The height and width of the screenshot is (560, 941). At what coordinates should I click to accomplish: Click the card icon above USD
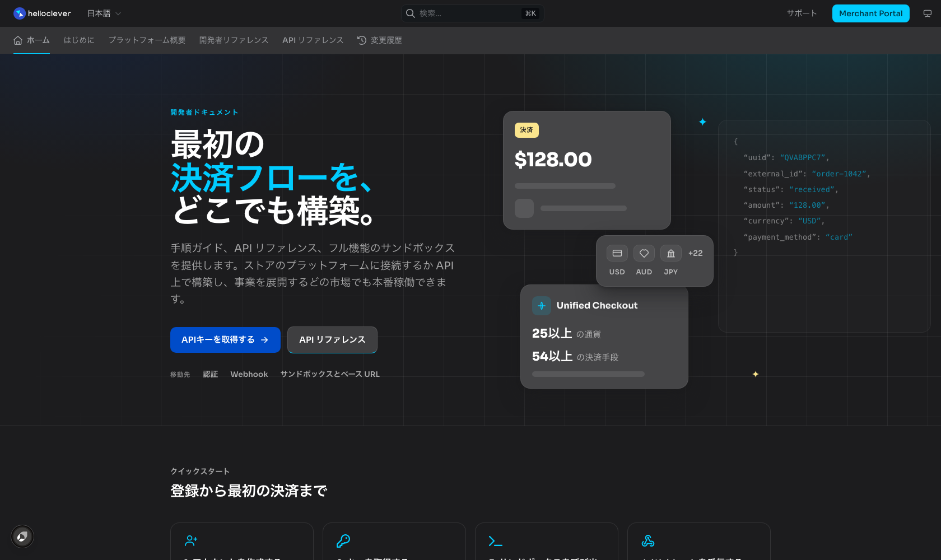tap(617, 253)
